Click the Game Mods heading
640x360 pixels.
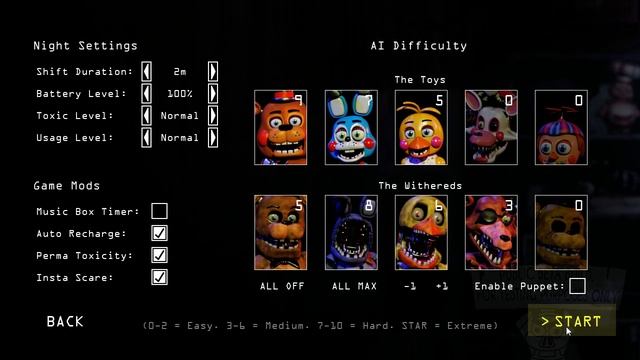[67, 186]
